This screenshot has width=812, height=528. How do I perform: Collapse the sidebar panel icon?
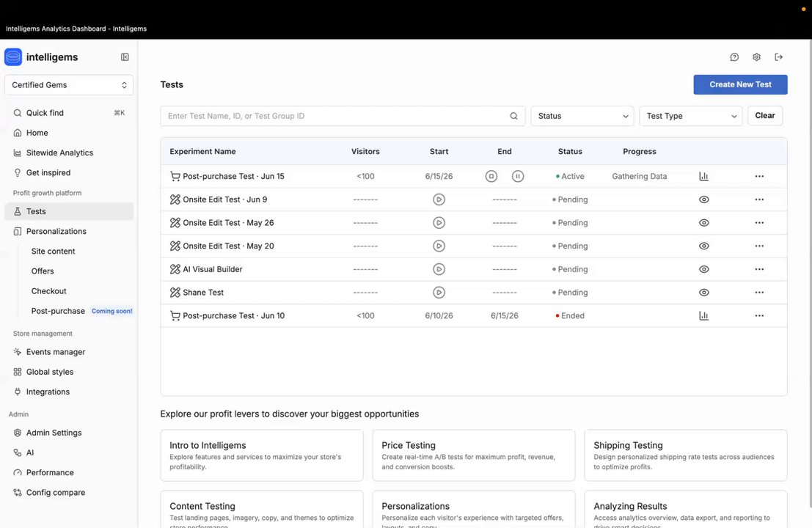tap(125, 57)
